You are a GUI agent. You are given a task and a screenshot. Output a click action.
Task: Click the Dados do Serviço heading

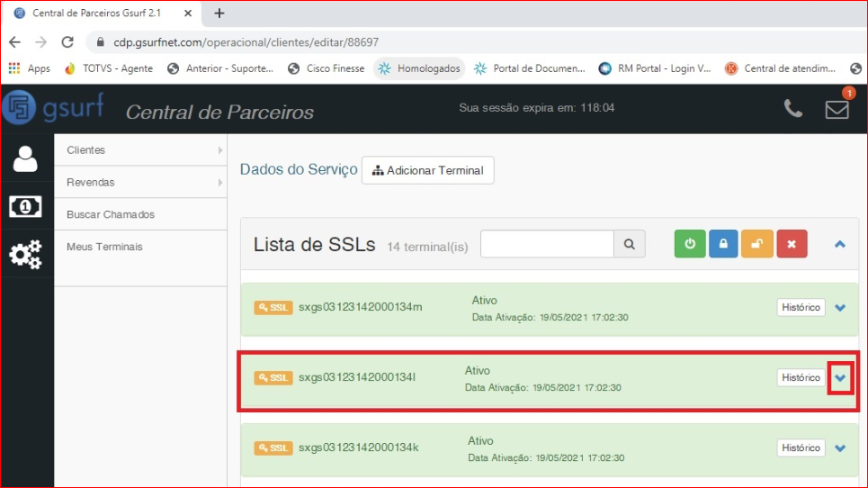pos(299,169)
